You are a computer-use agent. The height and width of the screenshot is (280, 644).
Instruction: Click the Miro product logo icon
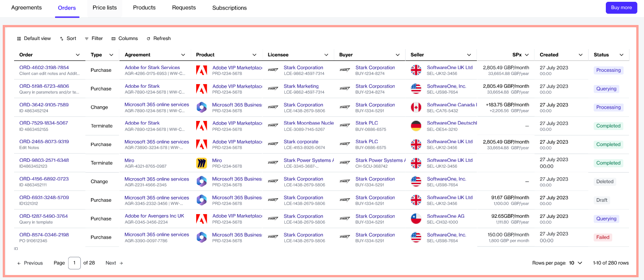pyautogui.click(x=202, y=163)
